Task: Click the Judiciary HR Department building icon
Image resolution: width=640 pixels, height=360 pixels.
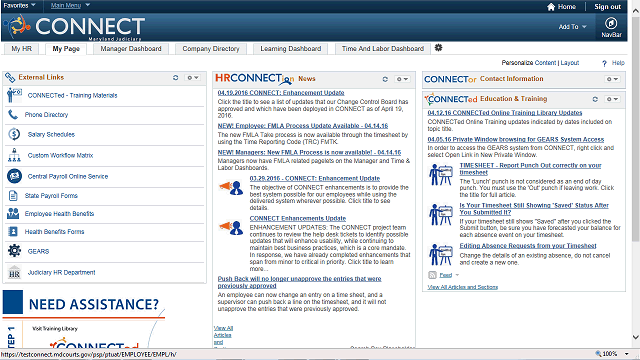Action: point(14,272)
